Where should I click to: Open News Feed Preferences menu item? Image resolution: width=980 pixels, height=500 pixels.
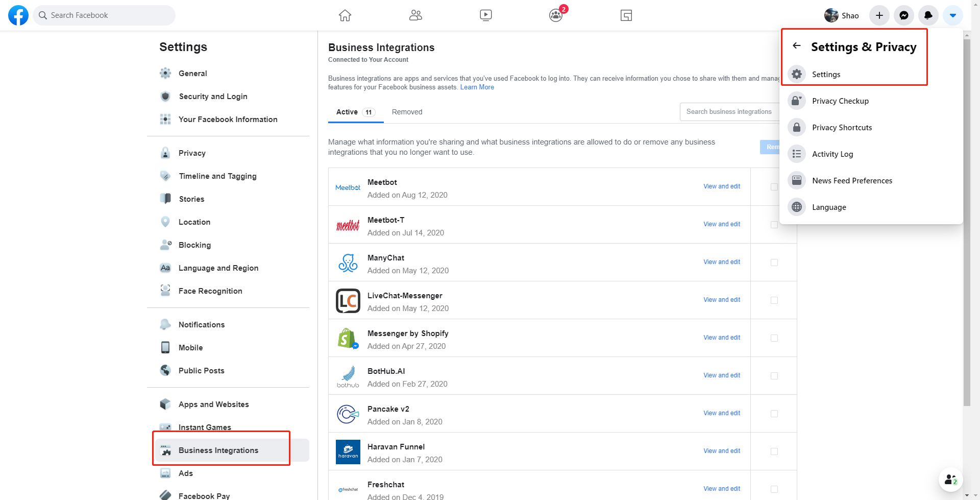[870, 180]
